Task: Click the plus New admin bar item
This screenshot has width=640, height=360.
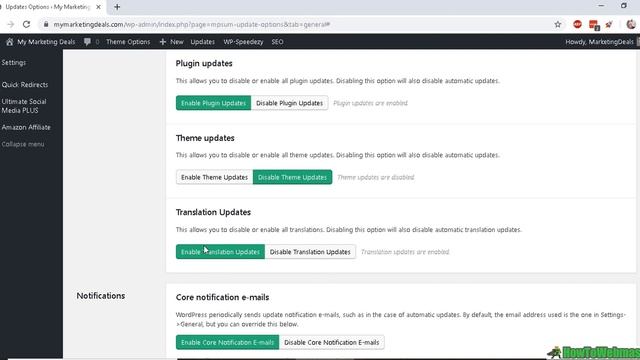Action: coord(171,42)
